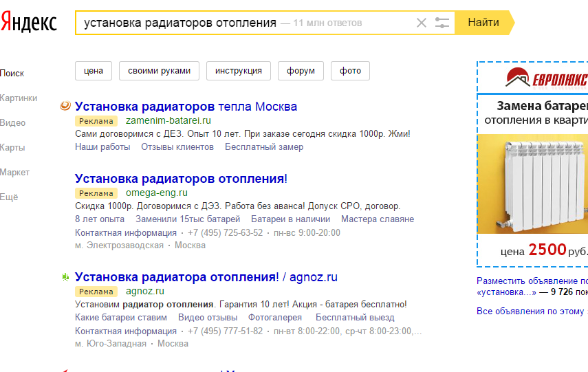
Task: Switch to Маркет section
Action: pyautogui.click(x=14, y=173)
